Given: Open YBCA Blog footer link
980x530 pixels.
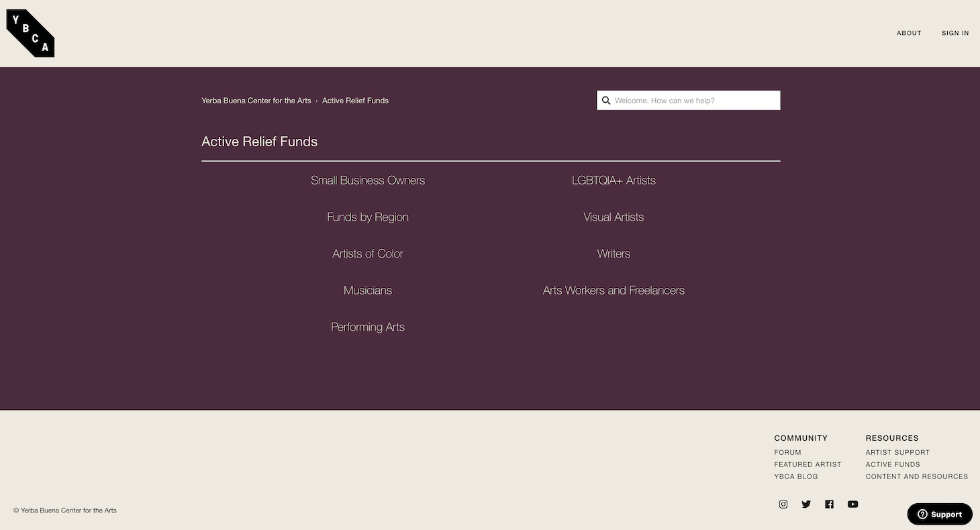Looking at the screenshot, I should point(796,476).
